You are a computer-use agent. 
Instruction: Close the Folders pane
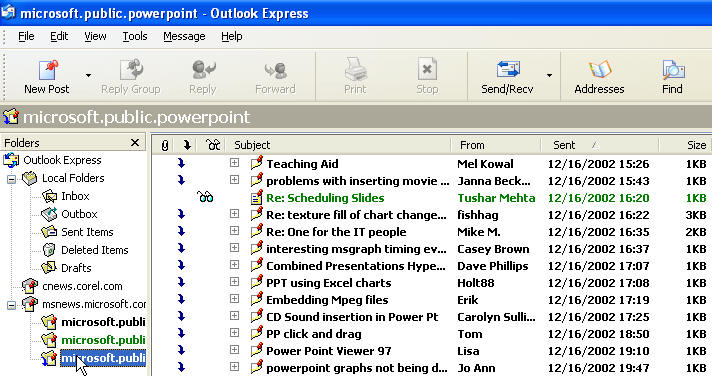point(135,143)
